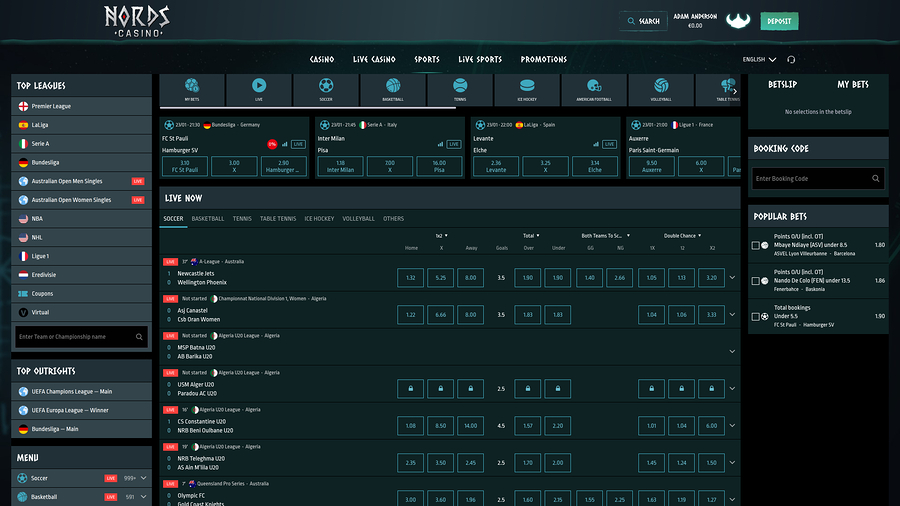Select FC St Pauli 3.10 odds button
Screen dimensions: 900x506
point(185,166)
